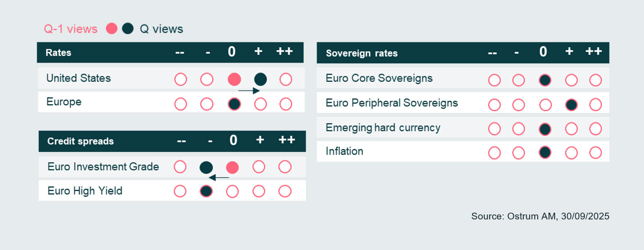Select the dark Q view circle for United States
The height and width of the screenshot is (250, 644).
(260, 80)
